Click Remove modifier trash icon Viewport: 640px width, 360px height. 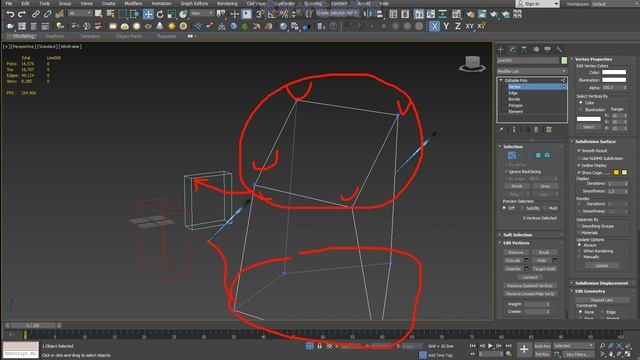pos(536,130)
